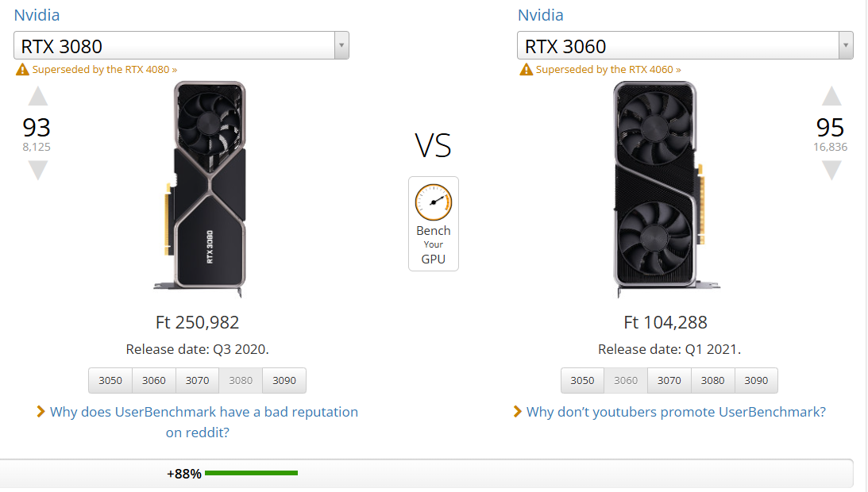Viewport: 868px width, 492px height.
Task: Open the Superseded by RTX 4060 link
Action: [x=608, y=70]
